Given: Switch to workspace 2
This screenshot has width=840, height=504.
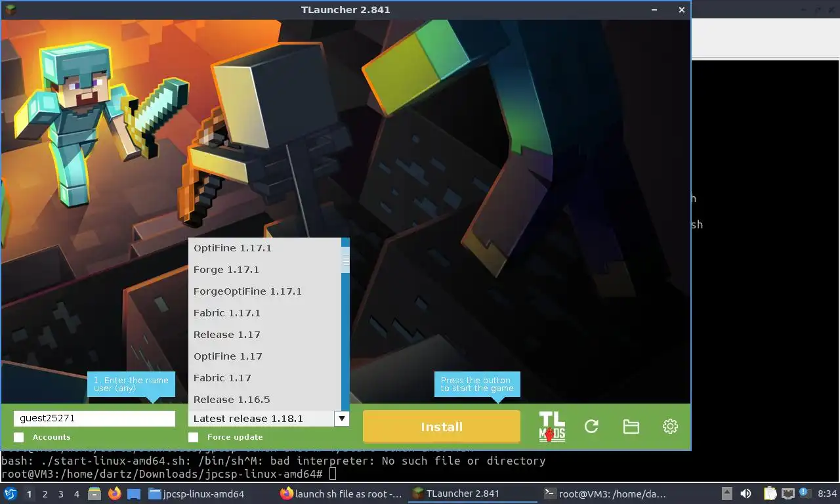Looking at the screenshot, I should coord(45,494).
